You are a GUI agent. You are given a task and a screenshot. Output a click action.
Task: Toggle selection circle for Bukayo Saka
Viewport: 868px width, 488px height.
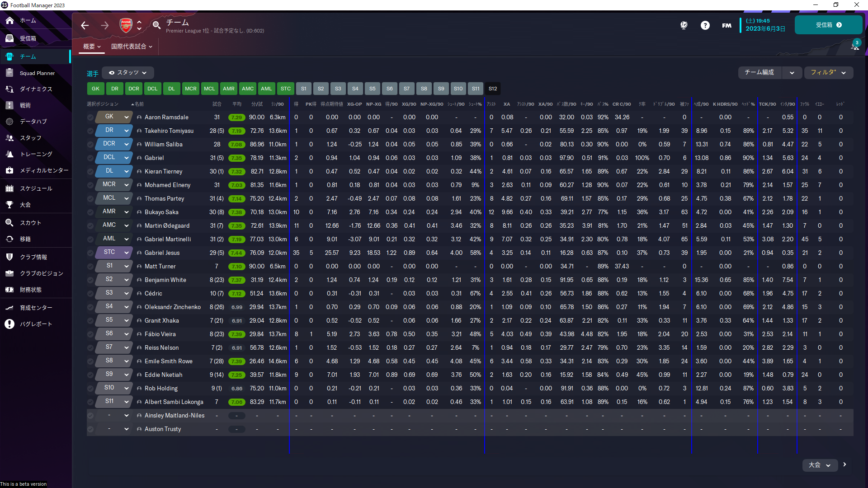tap(90, 212)
